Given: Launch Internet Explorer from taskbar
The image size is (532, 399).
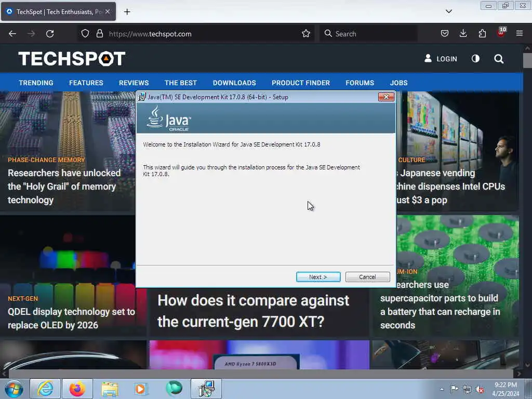Looking at the screenshot, I should [45, 389].
